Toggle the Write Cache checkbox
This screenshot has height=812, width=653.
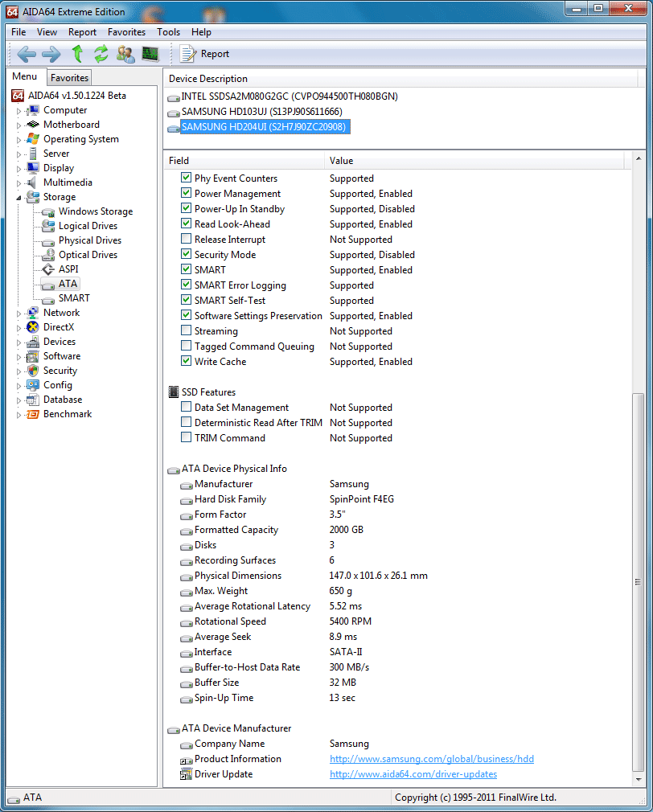[x=187, y=361]
